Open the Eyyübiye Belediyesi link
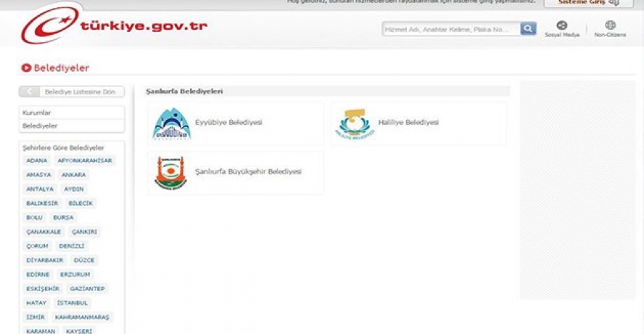This screenshot has height=334, width=644. (228, 123)
